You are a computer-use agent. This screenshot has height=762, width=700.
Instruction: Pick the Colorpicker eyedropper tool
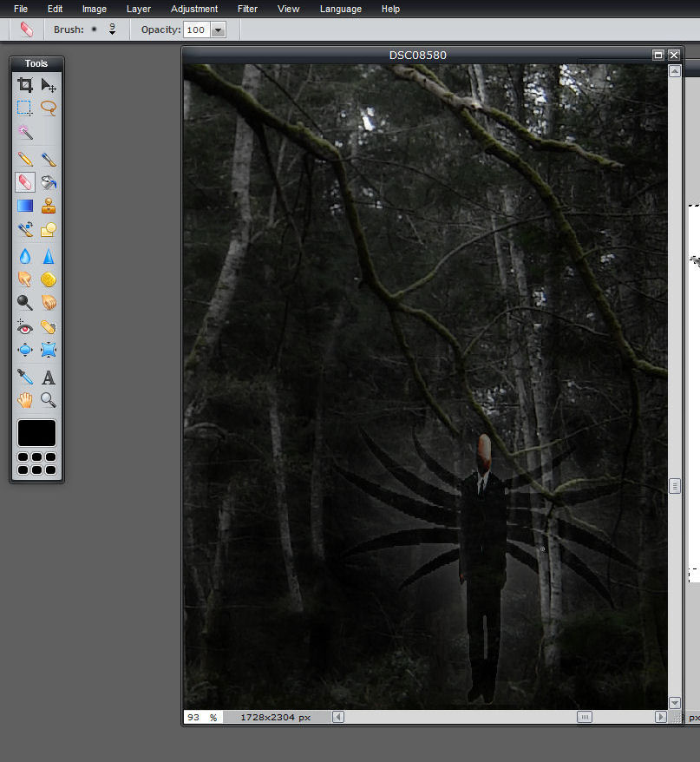click(25, 378)
